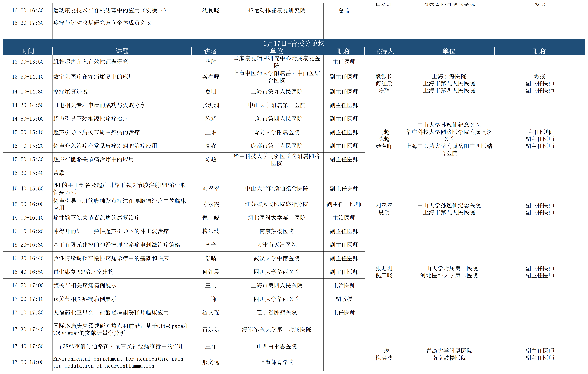Click speaker name 李奇
This screenshot has width=588, height=374.
point(211,245)
